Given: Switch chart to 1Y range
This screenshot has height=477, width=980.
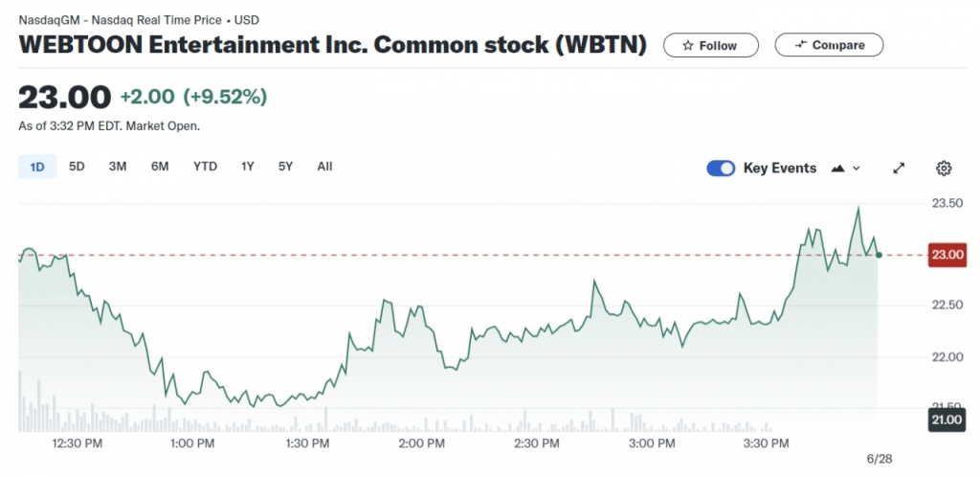Looking at the screenshot, I should pos(248,167).
